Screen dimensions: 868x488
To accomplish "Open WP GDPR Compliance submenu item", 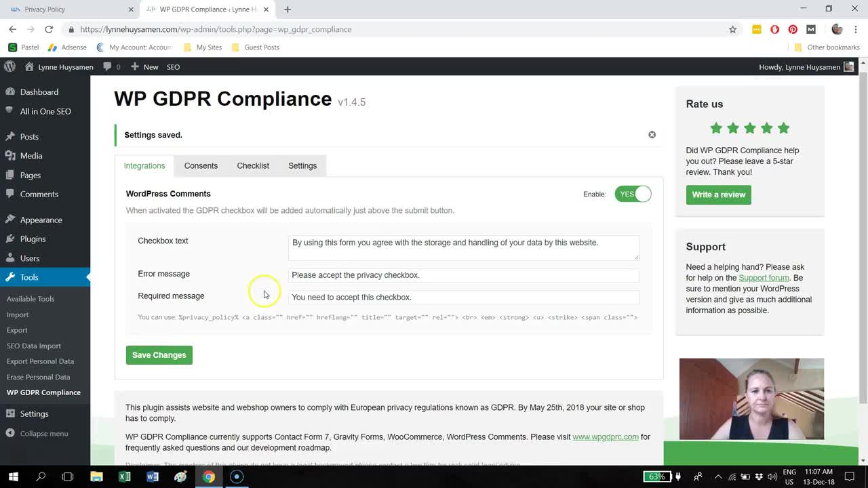I will [x=43, y=392].
